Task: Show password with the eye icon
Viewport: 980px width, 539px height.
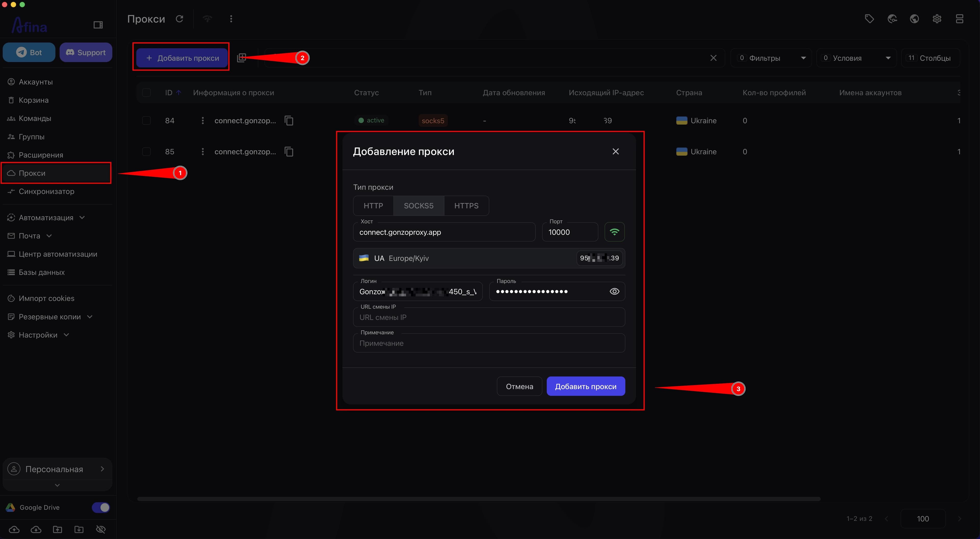Action: [614, 291]
